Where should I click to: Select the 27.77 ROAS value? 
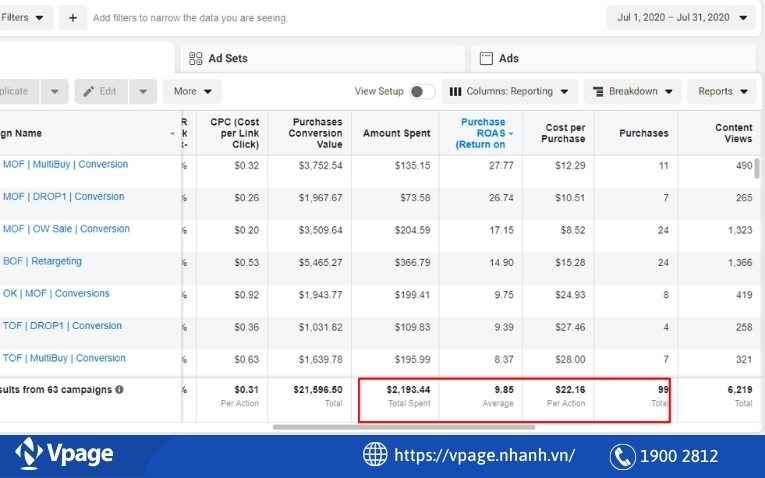501,166
